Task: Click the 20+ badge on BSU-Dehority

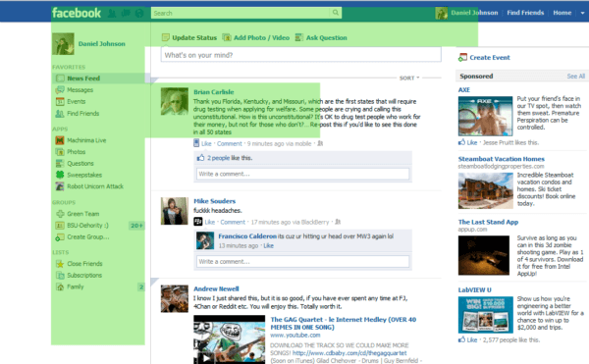Action: tap(136, 226)
